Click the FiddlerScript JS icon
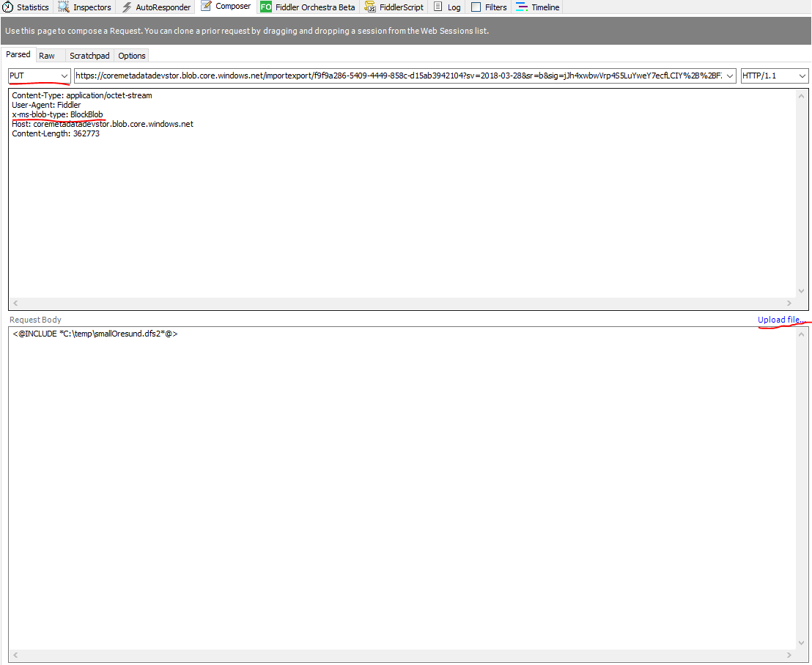Viewport: 812px width, 665px height. pos(371,7)
